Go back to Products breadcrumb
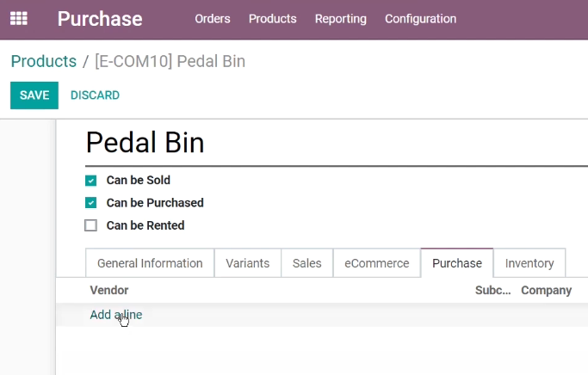 [44, 61]
